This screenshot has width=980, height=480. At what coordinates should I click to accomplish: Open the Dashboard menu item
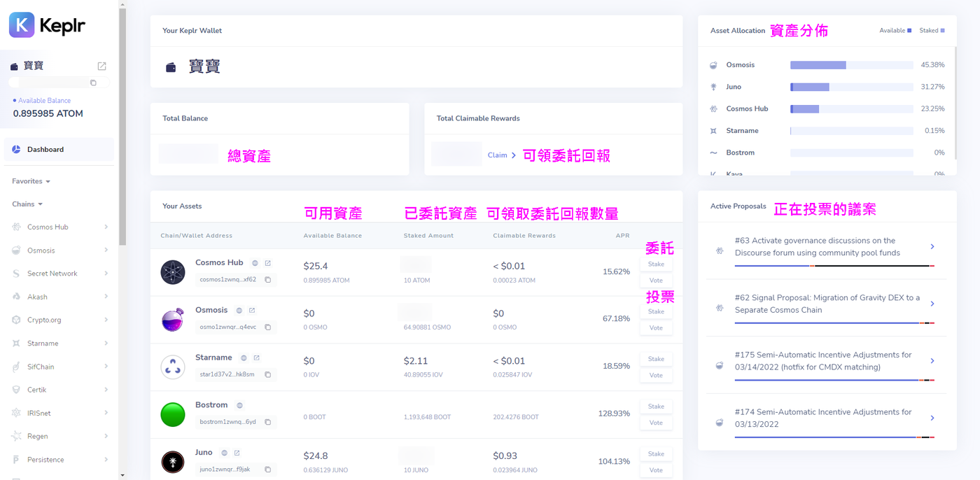pyautogui.click(x=59, y=150)
